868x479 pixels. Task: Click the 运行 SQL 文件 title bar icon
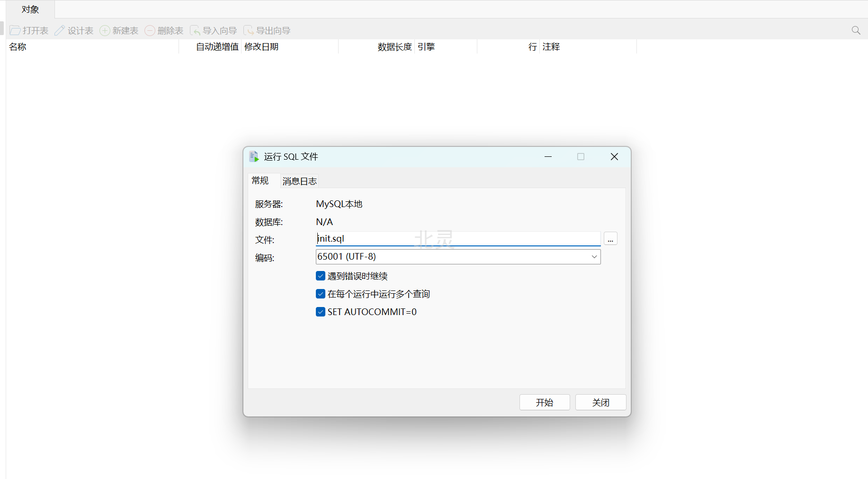tap(254, 156)
